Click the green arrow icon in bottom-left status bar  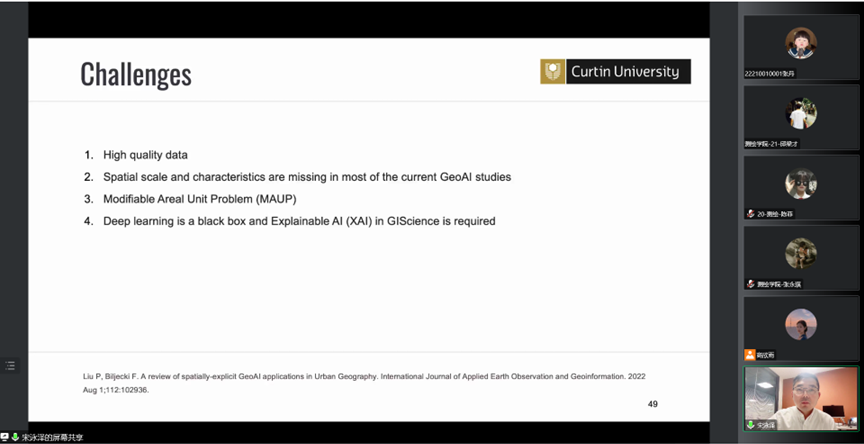click(16, 437)
